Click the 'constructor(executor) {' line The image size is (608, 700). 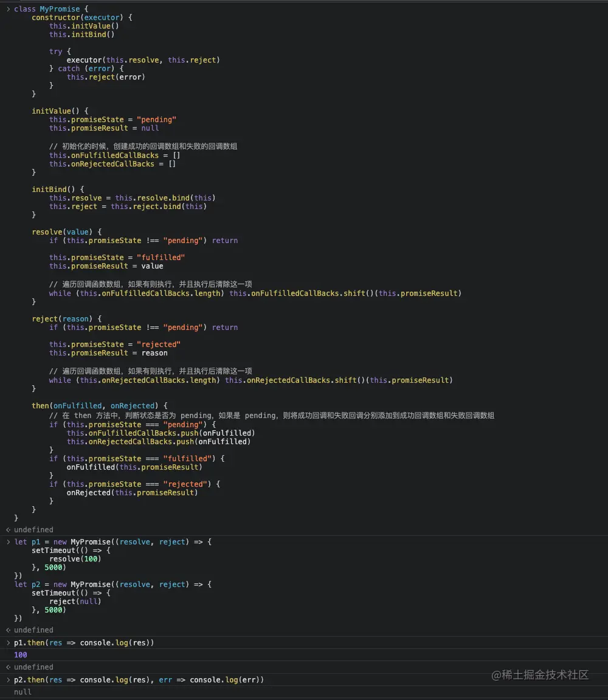pos(81,18)
